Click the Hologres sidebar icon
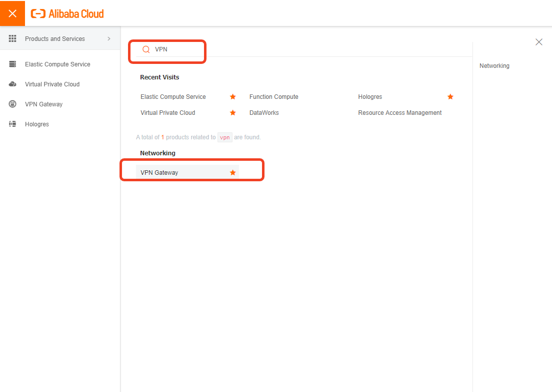This screenshot has height=392, width=552. click(12, 124)
